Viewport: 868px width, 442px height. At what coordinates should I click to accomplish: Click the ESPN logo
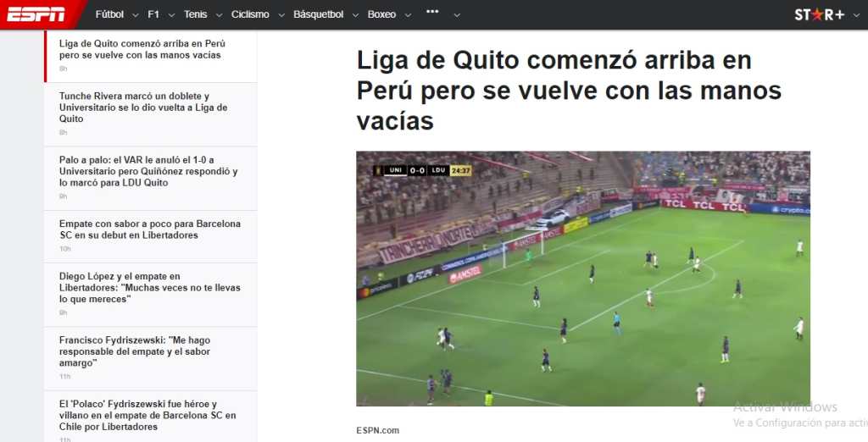pyautogui.click(x=36, y=14)
